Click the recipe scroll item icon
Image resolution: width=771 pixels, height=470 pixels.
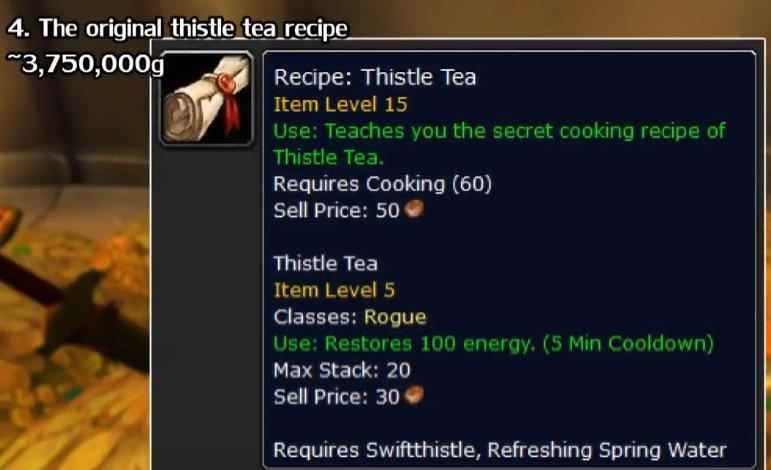(207, 99)
